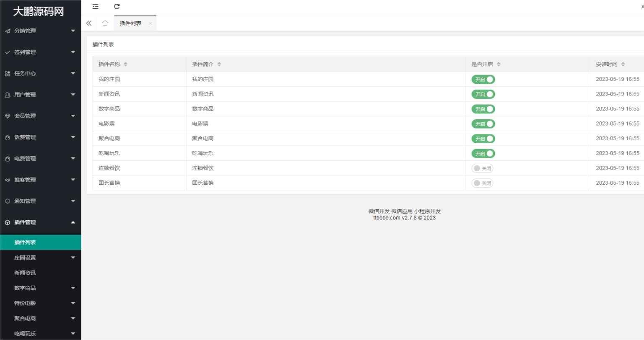The width and height of the screenshot is (644, 340).
Task: Click the double-left arrow tab scroll icon
Action: pos(89,23)
